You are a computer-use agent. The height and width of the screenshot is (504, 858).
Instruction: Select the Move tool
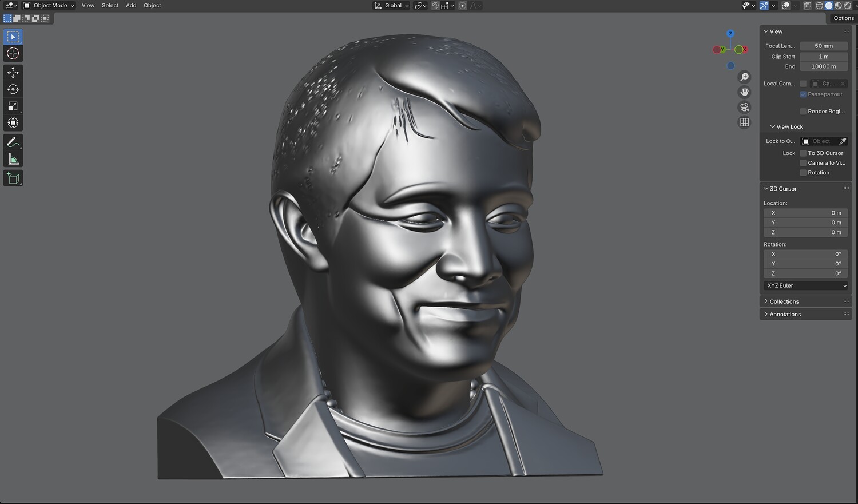(13, 73)
